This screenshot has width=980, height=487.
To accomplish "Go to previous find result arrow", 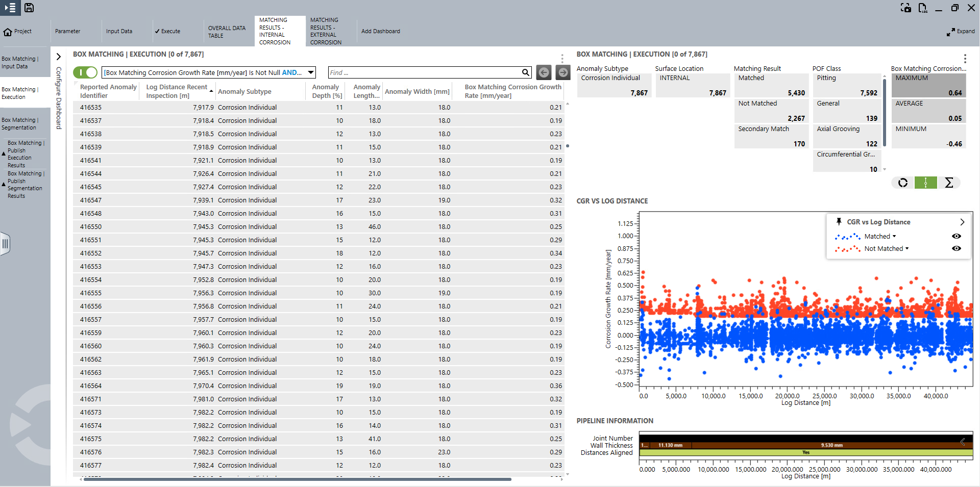I will click(x=544, y=72).
